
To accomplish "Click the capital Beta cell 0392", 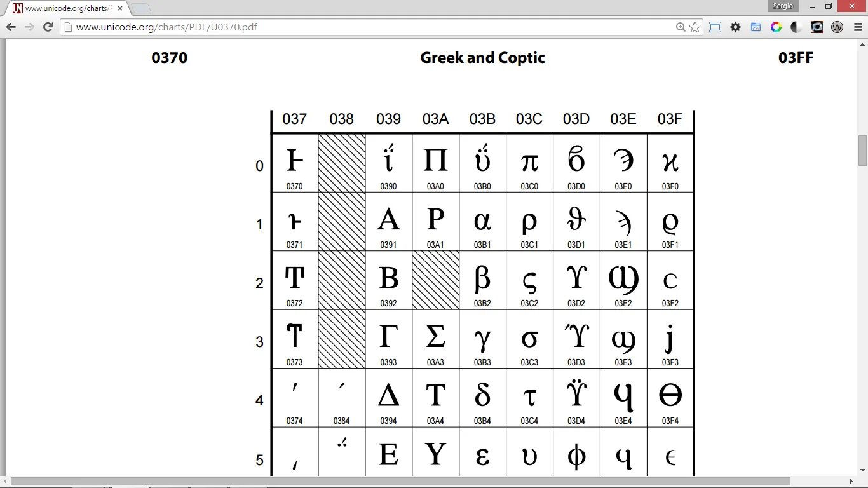I will 389,280.
